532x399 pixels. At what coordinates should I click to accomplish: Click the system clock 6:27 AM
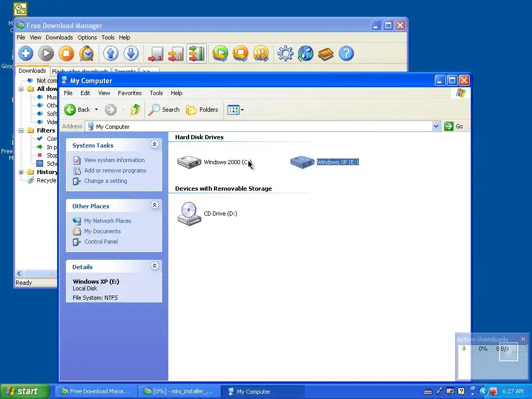[513, 392]
